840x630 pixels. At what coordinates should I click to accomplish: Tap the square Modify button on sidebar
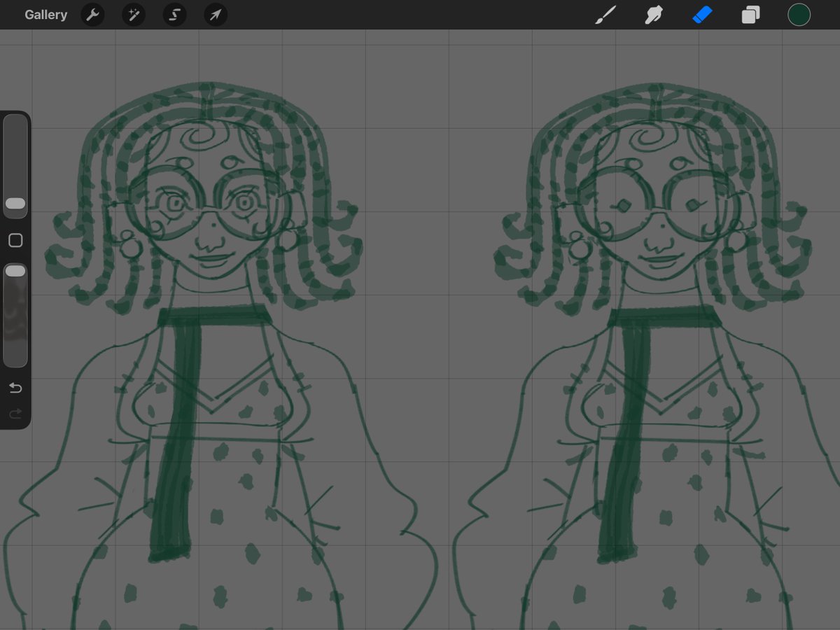pos(15,240)
